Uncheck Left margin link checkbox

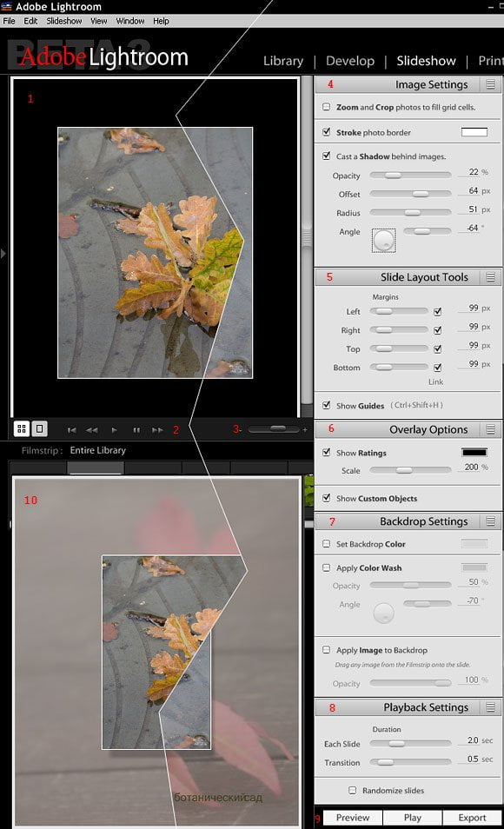[437, 311]
